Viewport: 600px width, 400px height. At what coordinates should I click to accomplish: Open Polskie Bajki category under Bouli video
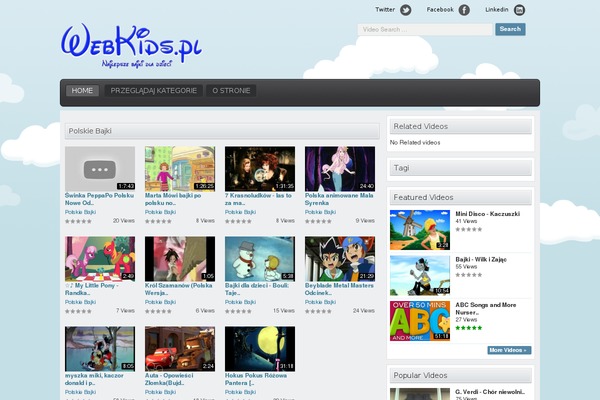pos(240,302)
